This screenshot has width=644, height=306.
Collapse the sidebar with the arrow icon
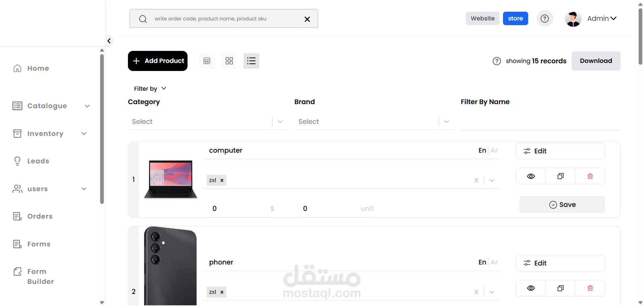(109, 41)
